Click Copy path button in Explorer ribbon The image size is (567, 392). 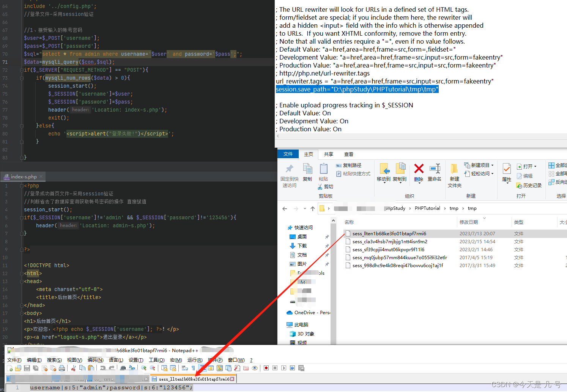[x=349, y=165]
